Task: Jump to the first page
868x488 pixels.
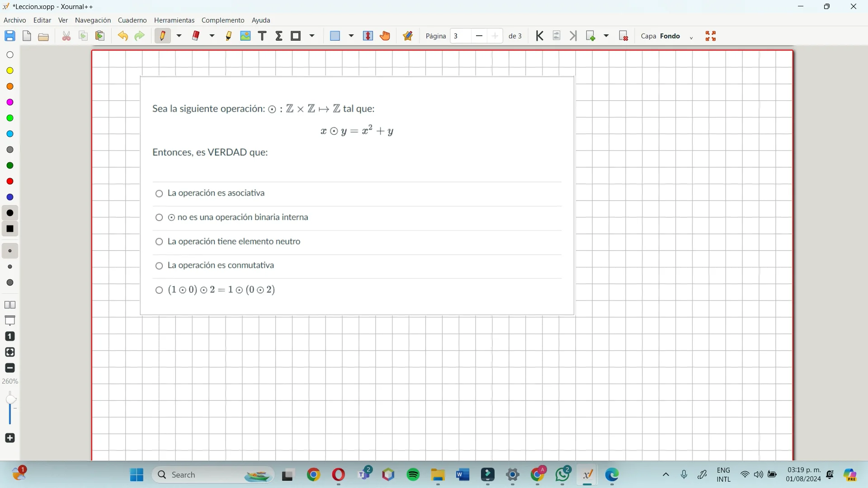Action: (x=539, y=36)
